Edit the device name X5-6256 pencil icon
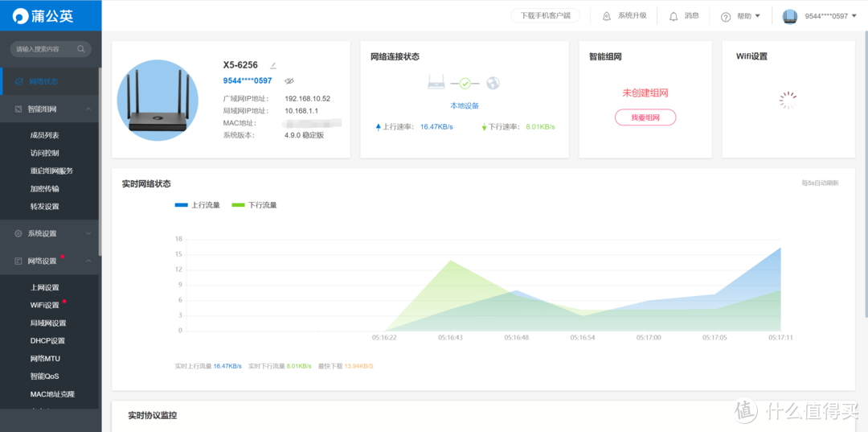The width and height of the screenshot is (868, 432). point(273,65)
